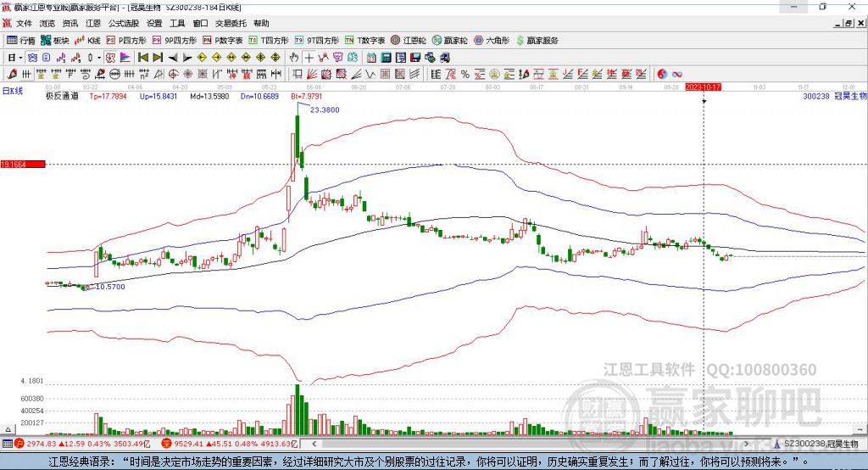
Task: Open the P数字表 tool
Action: pos(223,41)
